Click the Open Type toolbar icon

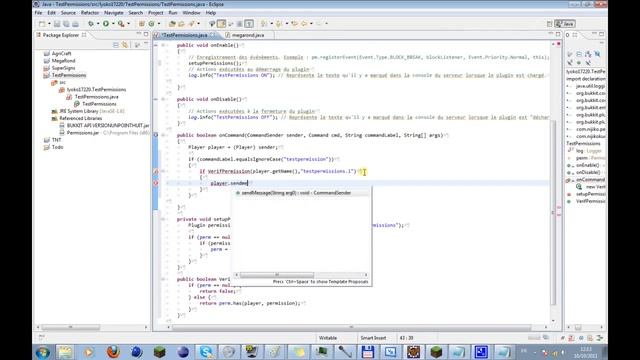pos(172,24)
